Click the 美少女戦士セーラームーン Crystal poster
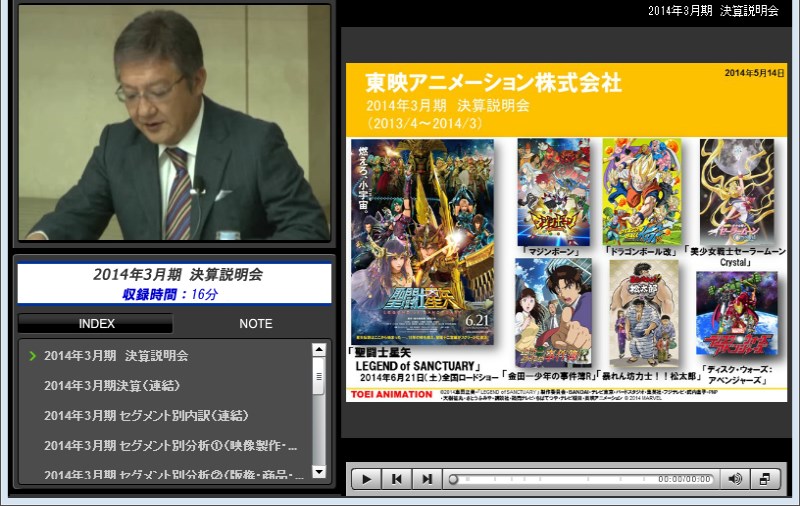 737,192
